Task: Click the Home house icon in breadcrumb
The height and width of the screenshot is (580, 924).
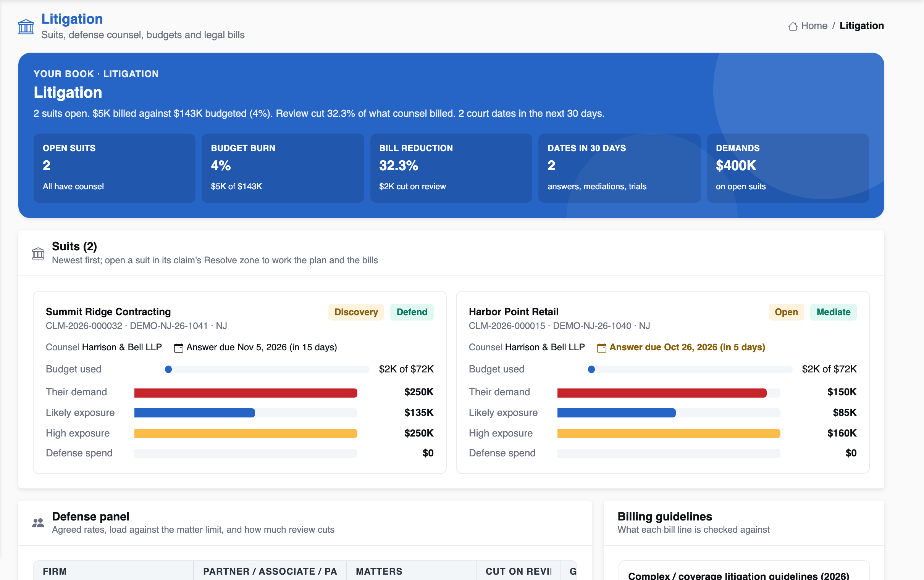Action: (793, 26)
